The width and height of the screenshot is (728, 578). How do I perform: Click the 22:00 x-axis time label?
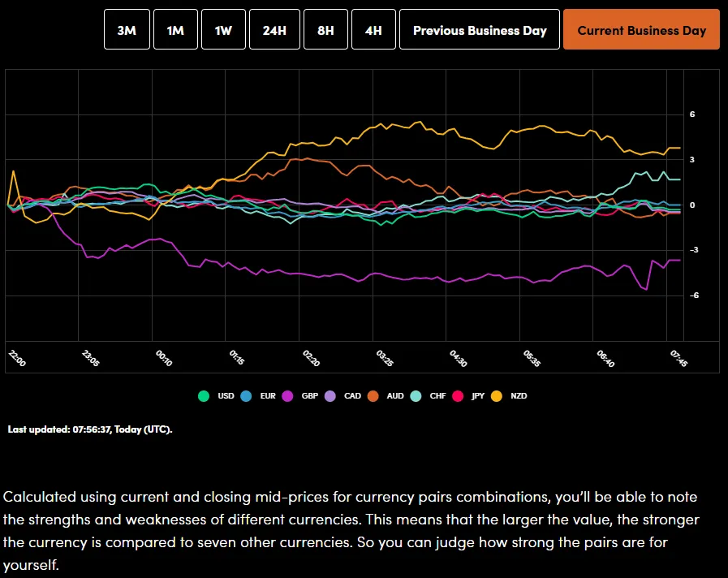tap(16, 359)
